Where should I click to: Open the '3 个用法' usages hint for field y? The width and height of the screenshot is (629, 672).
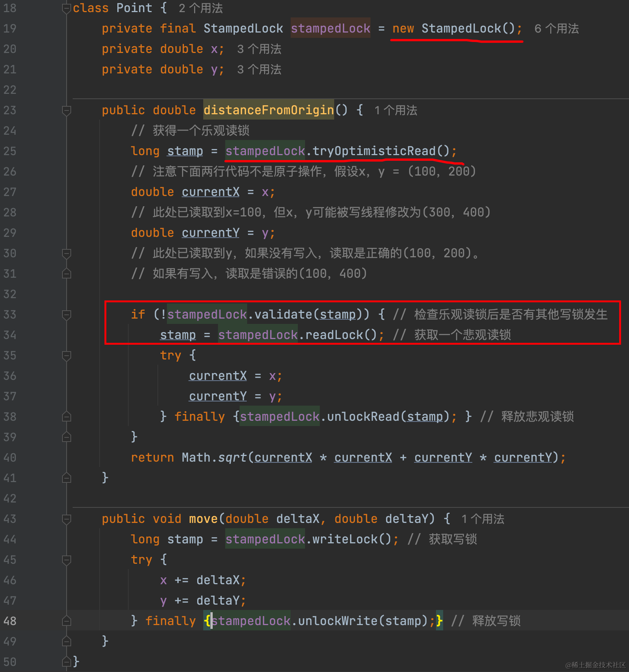259,69
